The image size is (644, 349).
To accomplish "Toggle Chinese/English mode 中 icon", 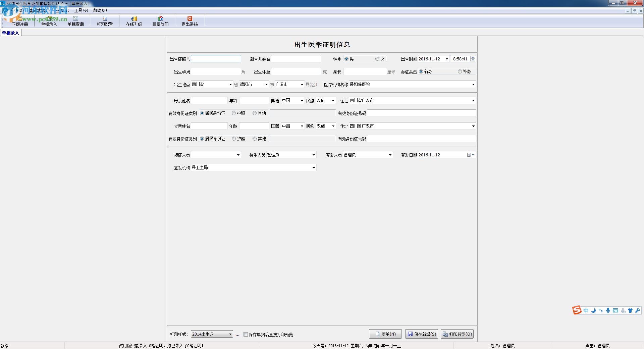I will [x=586, y=310].
